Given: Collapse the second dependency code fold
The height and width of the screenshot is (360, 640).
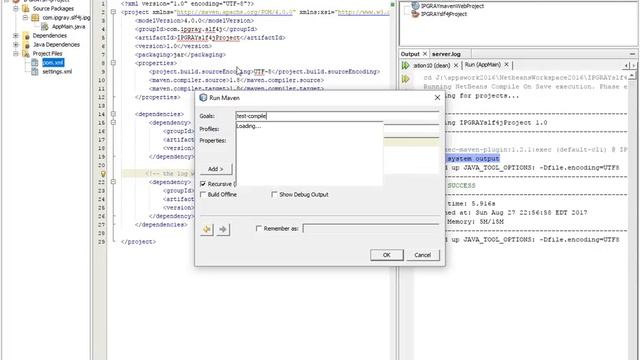Looking at the screenshot, I should click(113, 182).
